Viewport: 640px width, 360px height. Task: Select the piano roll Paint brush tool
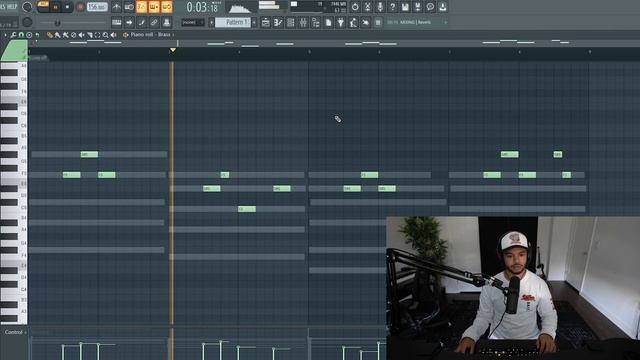58,35
